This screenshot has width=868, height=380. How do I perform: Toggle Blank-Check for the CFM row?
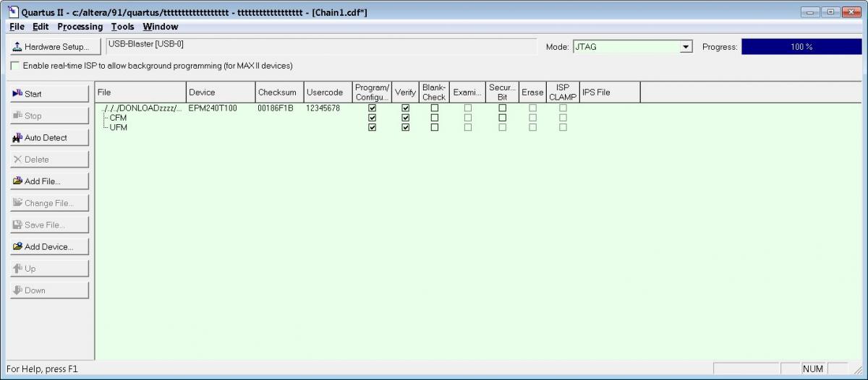(x=434, y=118)
